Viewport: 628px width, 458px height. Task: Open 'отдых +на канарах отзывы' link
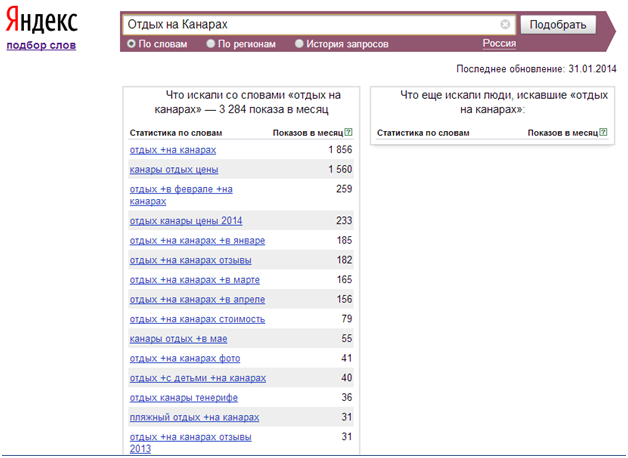click(191, 260)
